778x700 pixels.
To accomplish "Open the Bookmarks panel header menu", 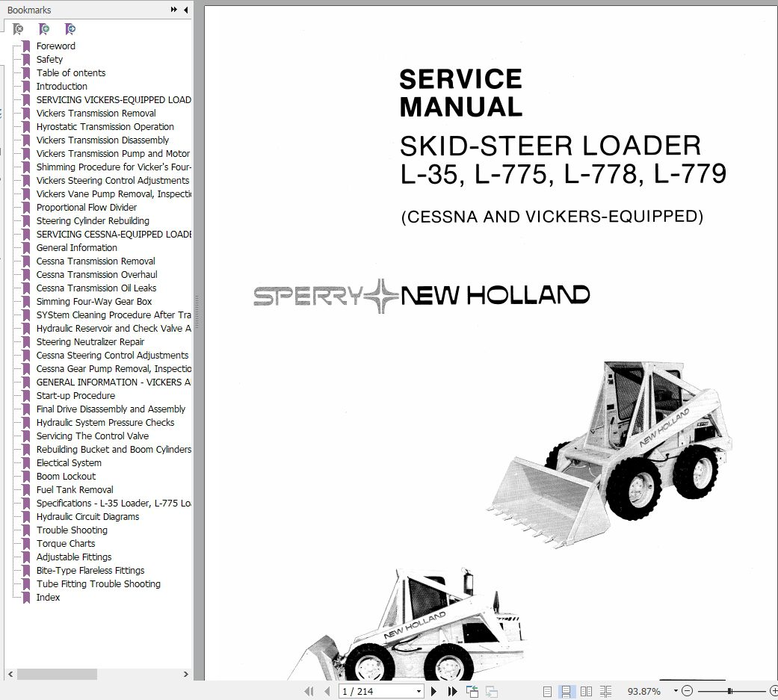I will [x=29, y=10].
